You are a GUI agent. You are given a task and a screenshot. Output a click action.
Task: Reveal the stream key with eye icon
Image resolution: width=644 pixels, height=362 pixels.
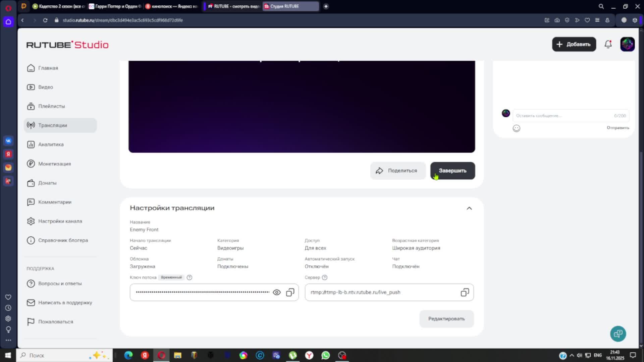tap(276, 292)
